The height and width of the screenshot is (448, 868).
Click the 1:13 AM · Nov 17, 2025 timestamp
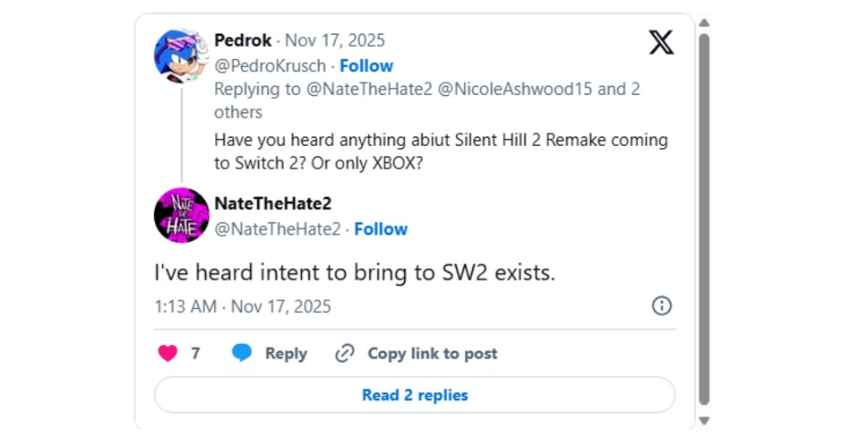[243, 306]
